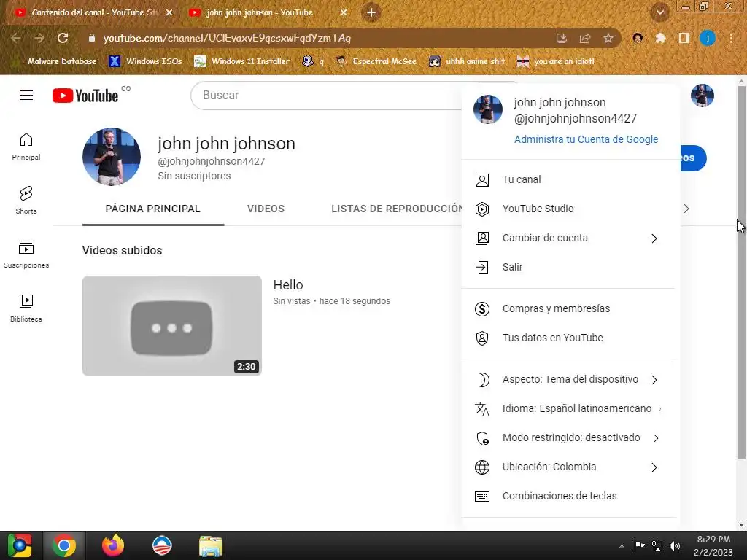Click the channel profile picture
Screen dimensions: 747x560
(x=112, y=157)
